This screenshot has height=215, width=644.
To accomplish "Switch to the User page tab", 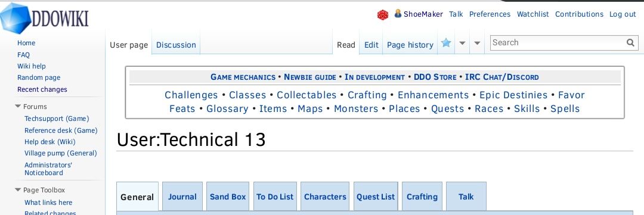I will click(x=129, y=45).
